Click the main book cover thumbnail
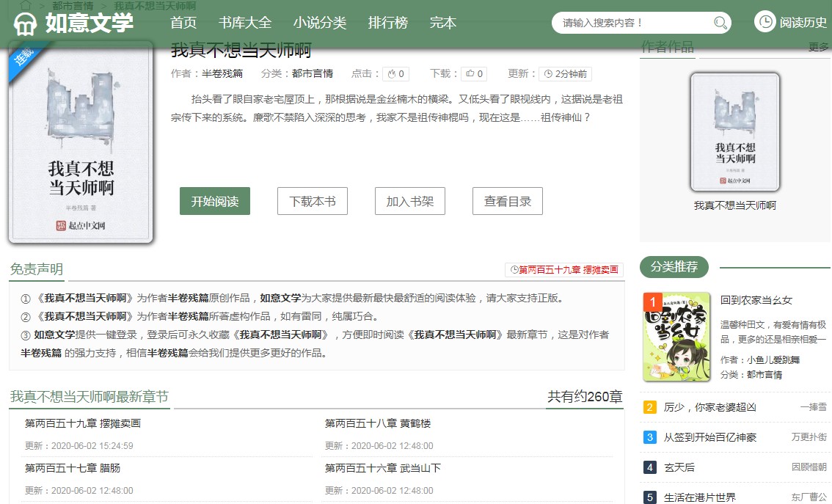The image size is (832, 504). [81, 143]
